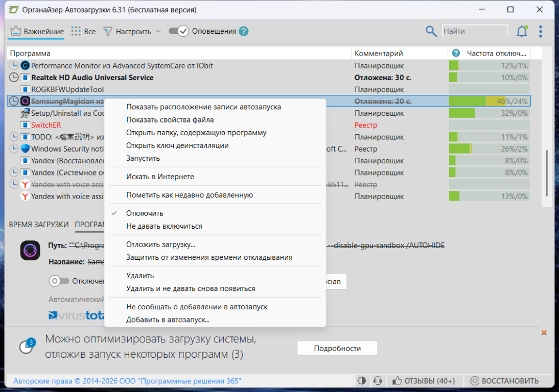Close the optimization tip with the orange X
The height and width of the screenshot is (392, 559).
[x=544, y=333]
